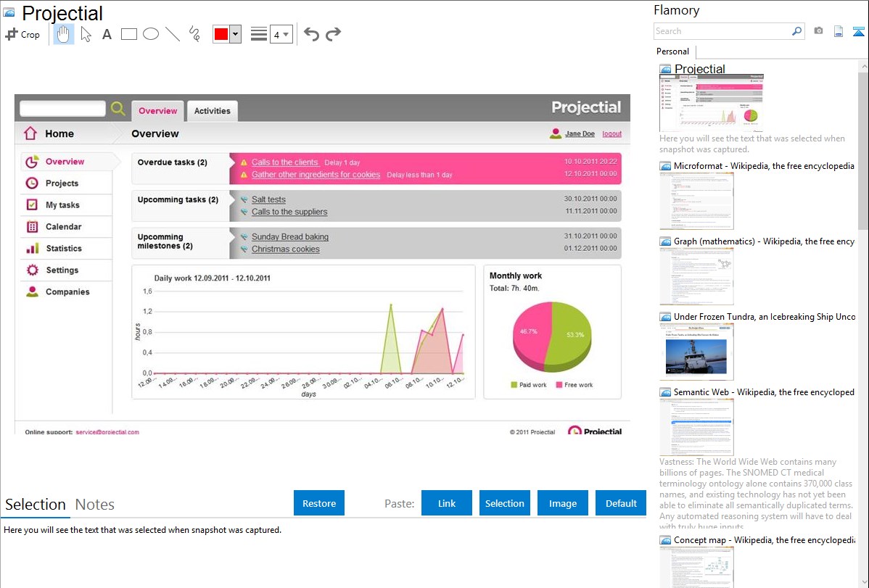869x588 pixels.
Task: Click the Jane Doe user link
Action: pos(580,133)
